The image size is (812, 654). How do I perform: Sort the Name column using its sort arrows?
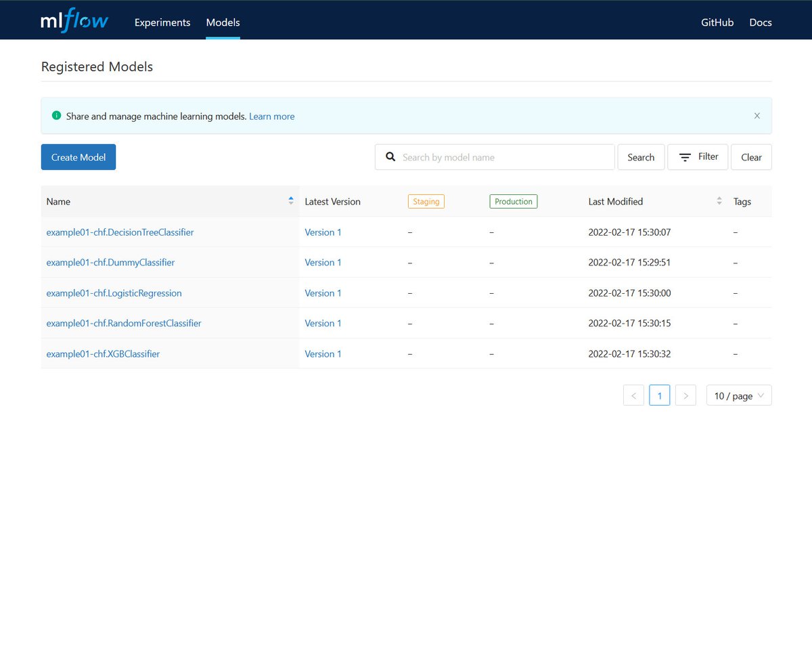coord(290,200)
